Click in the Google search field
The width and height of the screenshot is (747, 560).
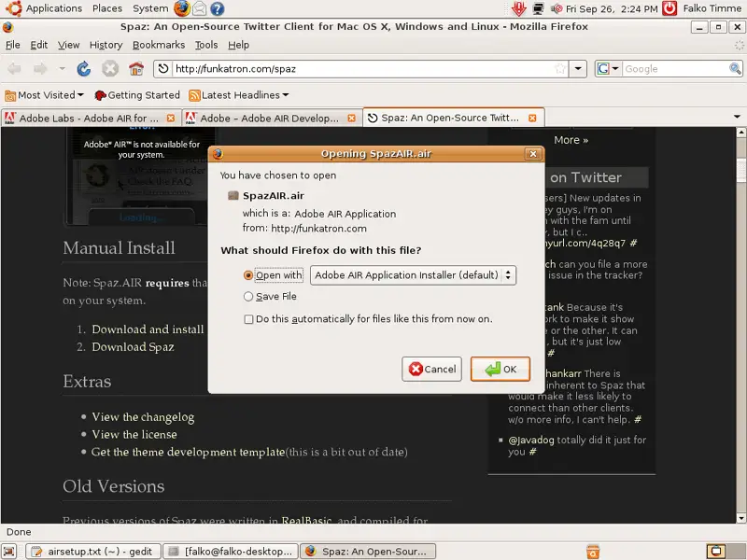click(674, 68)
